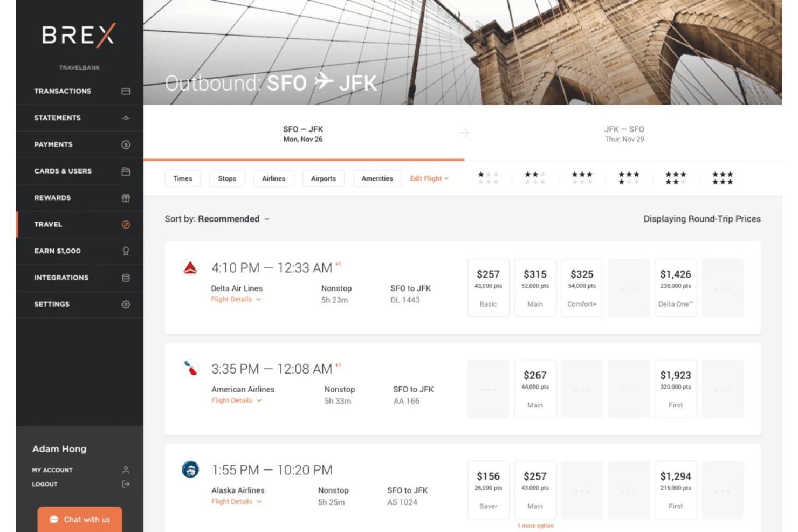This screenshot has height=532, width=798.
Task: Click flight number AA 166
Action: pos(407,401)
